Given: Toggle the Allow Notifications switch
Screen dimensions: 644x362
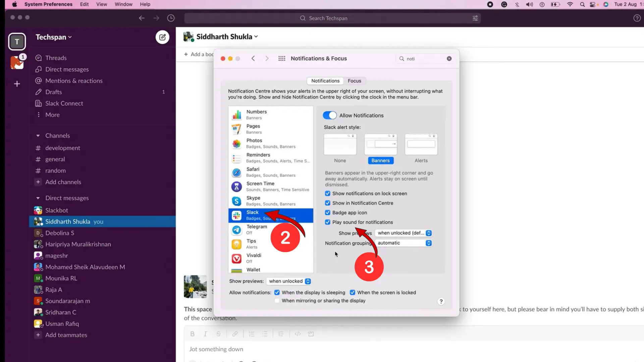Looking at the screenshot, I should click(329, 115).
